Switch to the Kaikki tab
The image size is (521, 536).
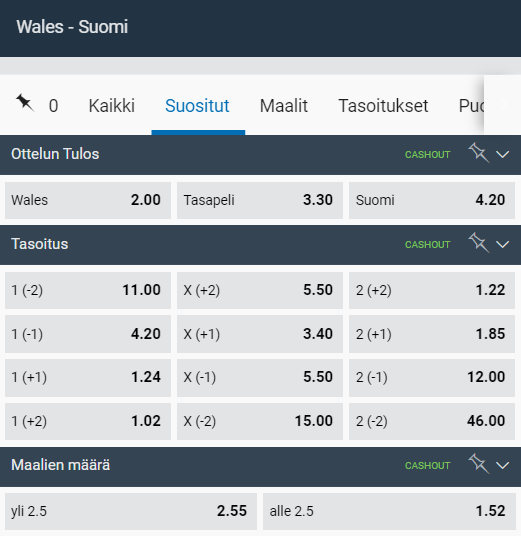pos(111,106)
